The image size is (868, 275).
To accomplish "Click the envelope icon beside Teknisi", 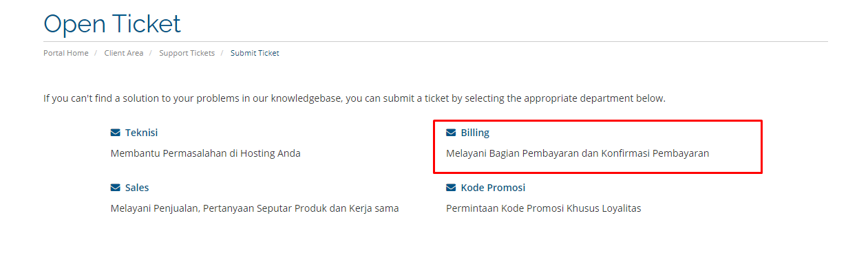I will [116, 133].
